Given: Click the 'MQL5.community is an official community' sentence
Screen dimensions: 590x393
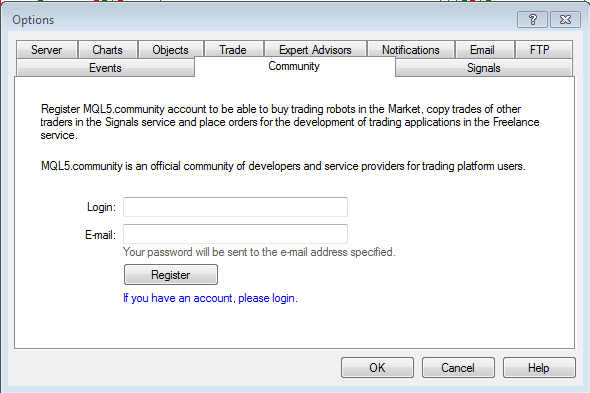Looking at the screenshot, I should coord(283,166).
